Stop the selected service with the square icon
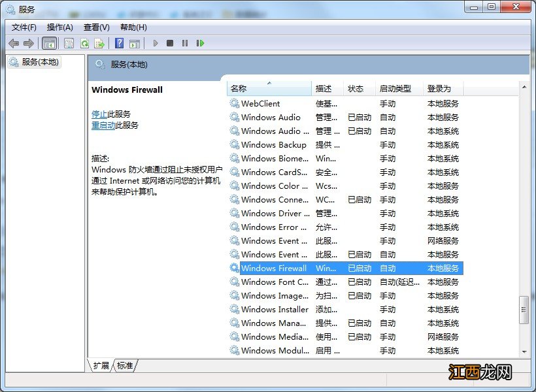The width and height of the screenshot is (536, 392). [x=169, y=43]
